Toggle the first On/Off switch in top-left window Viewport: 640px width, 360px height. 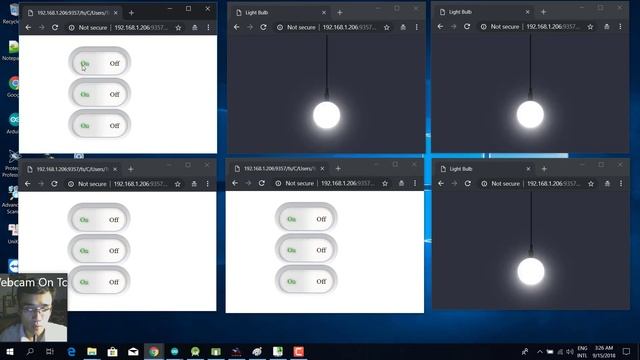tap(99, 62)
